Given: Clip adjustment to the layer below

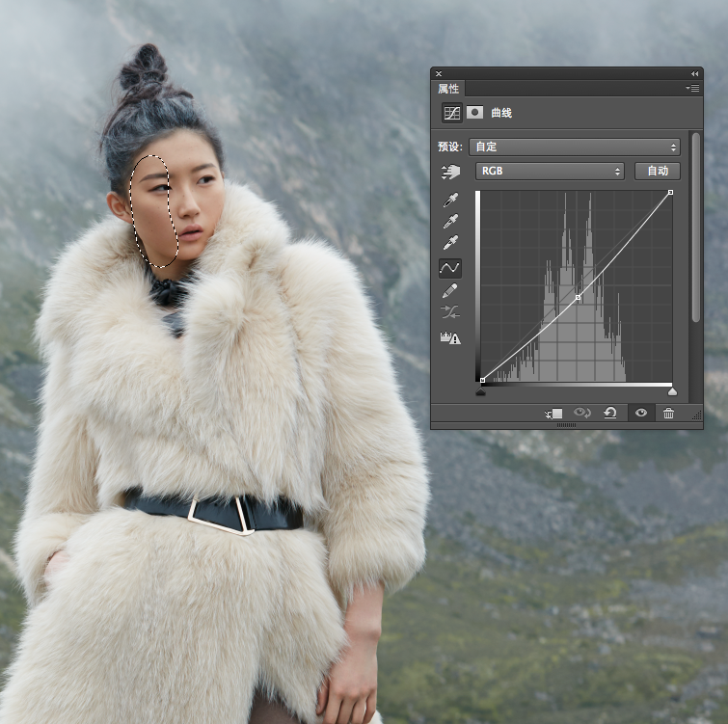Looking at the screenshot, I should point(553,413).
